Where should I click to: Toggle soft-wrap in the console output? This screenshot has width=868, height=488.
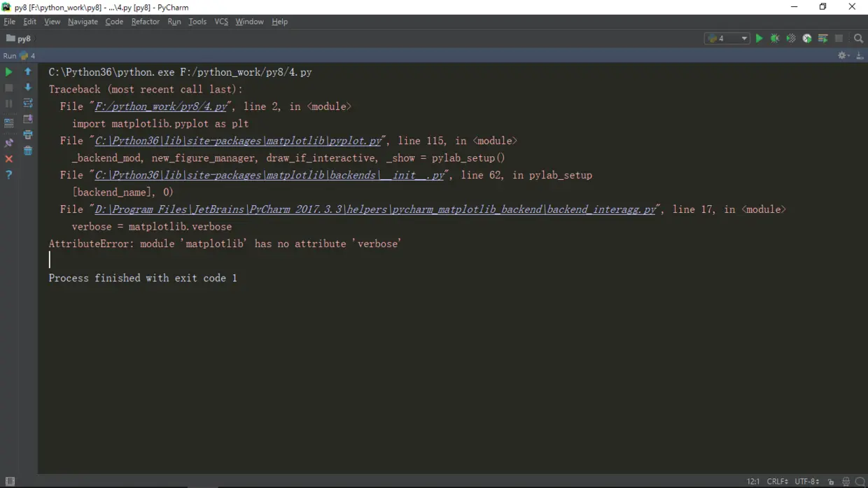(x=28, y=103)
